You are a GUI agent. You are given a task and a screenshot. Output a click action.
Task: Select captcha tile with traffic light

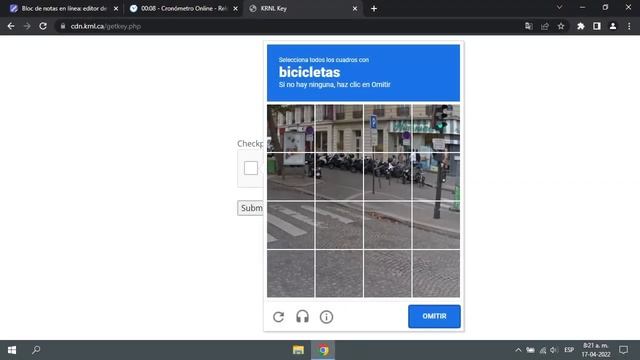[436, 129]
